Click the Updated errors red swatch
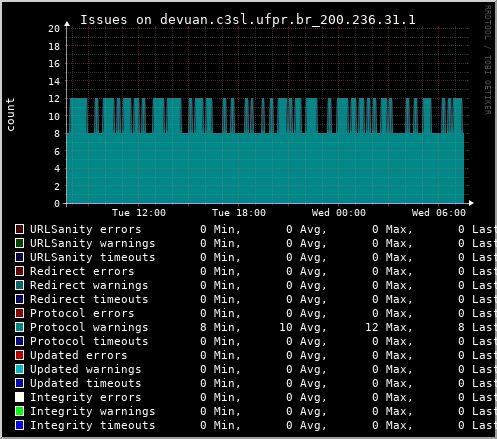 (x=20, y=355)
